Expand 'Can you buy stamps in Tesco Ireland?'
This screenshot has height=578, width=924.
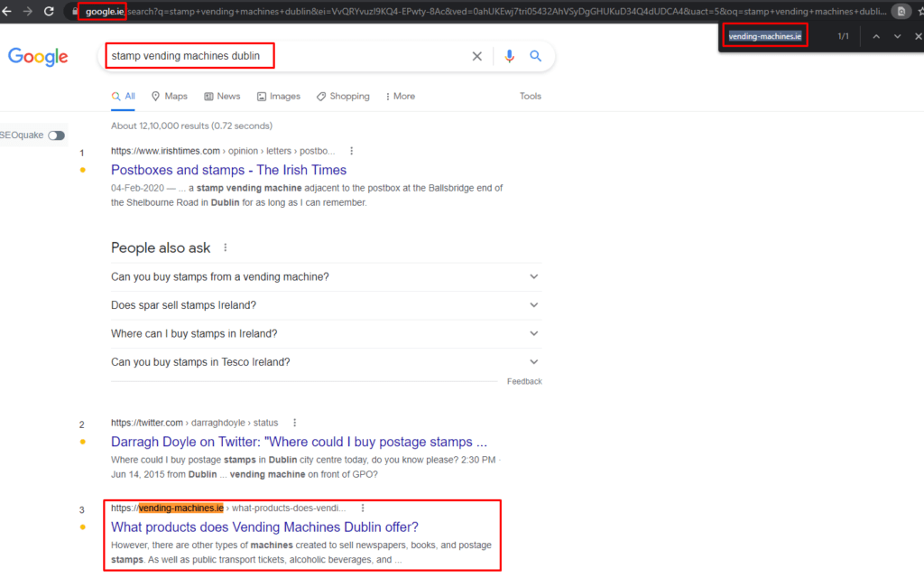pyautogui.click(x=326, y=361)
